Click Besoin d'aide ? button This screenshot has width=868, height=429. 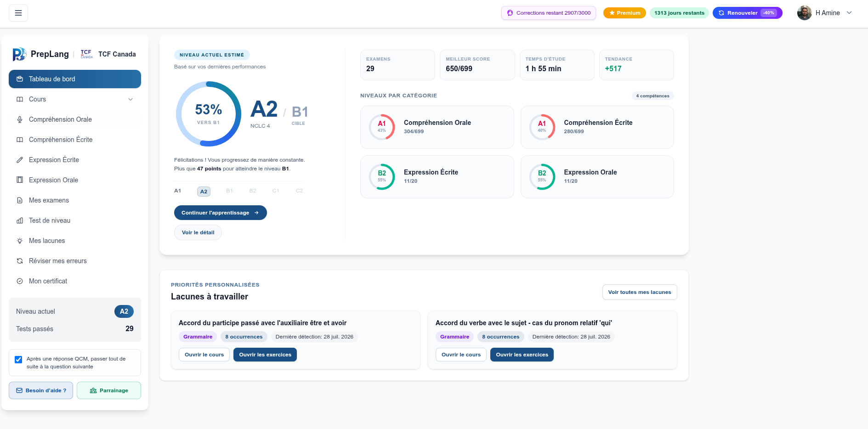pos(41,390)
